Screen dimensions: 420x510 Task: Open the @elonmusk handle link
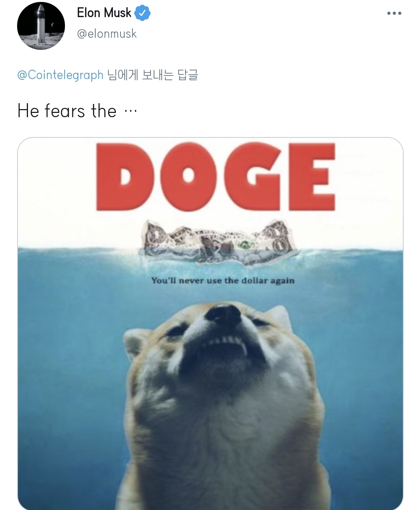107,34
